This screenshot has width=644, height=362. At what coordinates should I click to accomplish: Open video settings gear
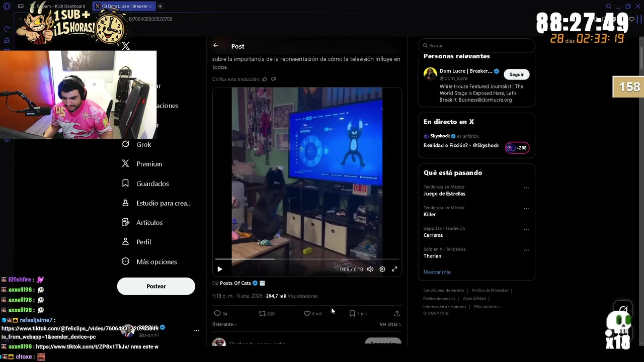tap(382, 269)
